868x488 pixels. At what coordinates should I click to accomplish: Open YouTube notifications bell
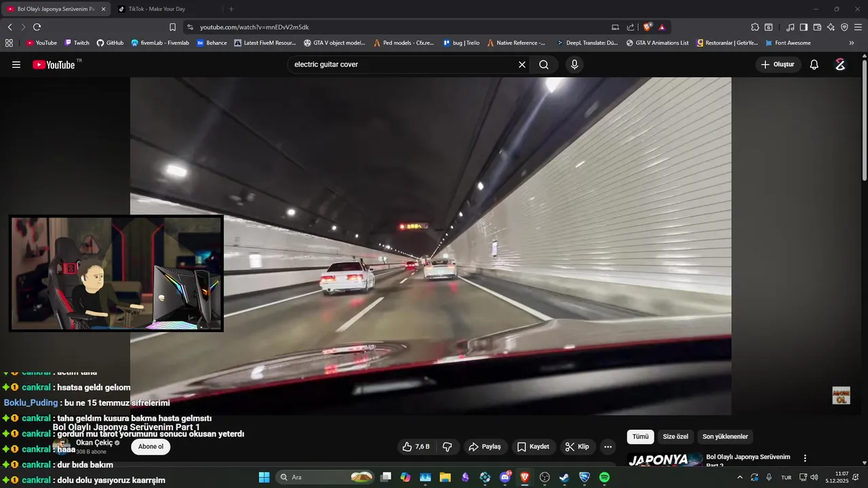[x=814, y=64]
